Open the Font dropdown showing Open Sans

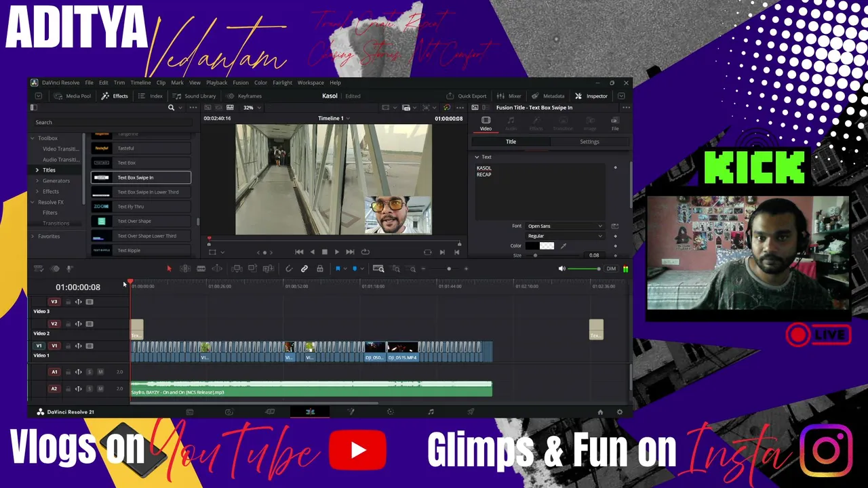[565, 226]
